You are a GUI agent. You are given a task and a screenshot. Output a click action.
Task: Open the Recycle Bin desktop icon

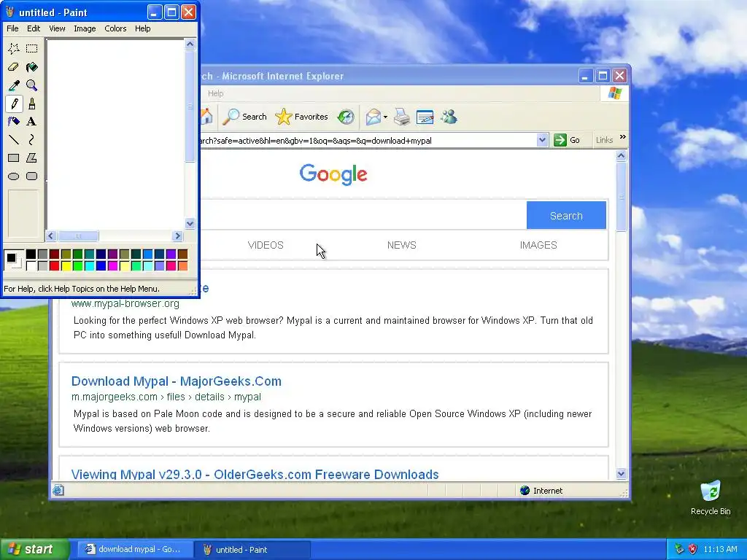(711, 498)
